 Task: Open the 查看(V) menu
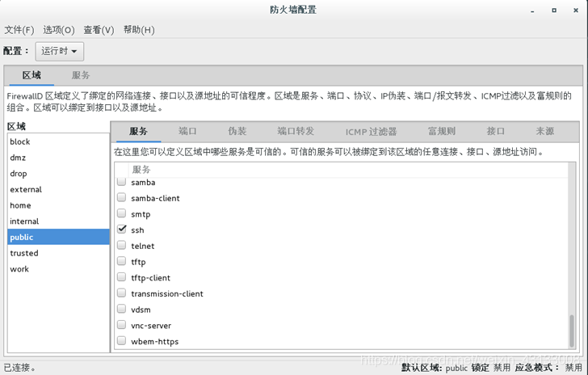tap(99, 30)
